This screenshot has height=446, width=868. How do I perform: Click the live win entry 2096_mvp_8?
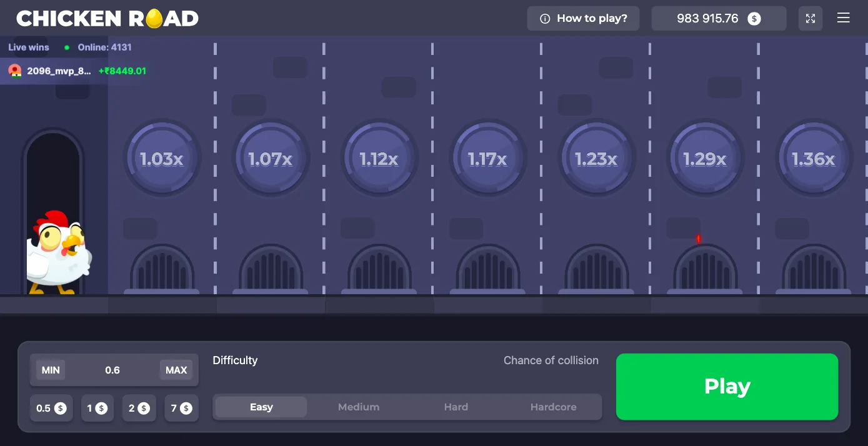coord(77,71)
